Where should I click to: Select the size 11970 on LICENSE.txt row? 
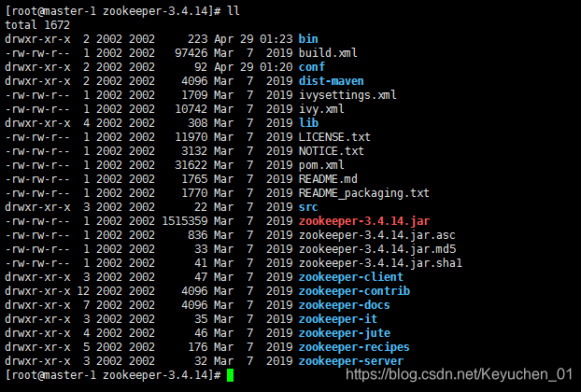coord(191,137)
